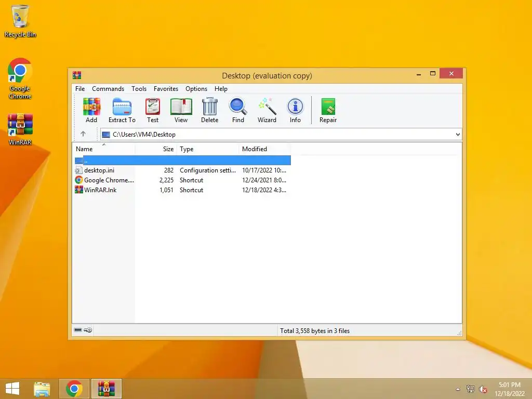Open the Find magnifier tool
The width and height of the screenshot is (532, 399).
click(238, 110)
